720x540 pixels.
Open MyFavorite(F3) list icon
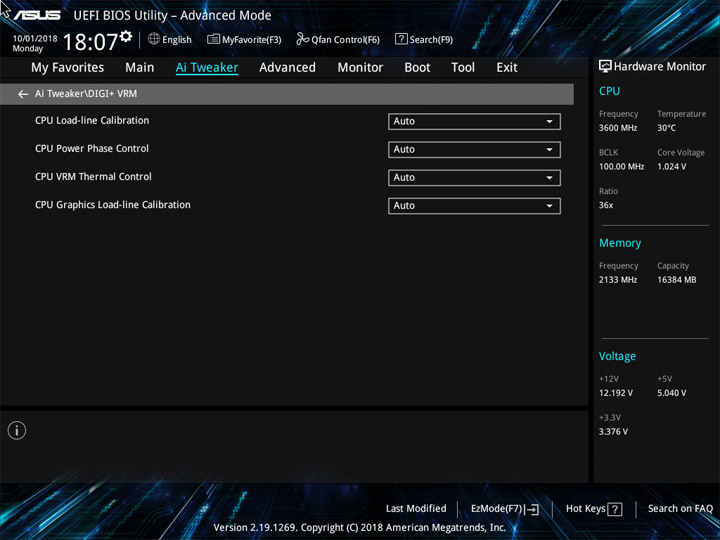coord(214,39)
